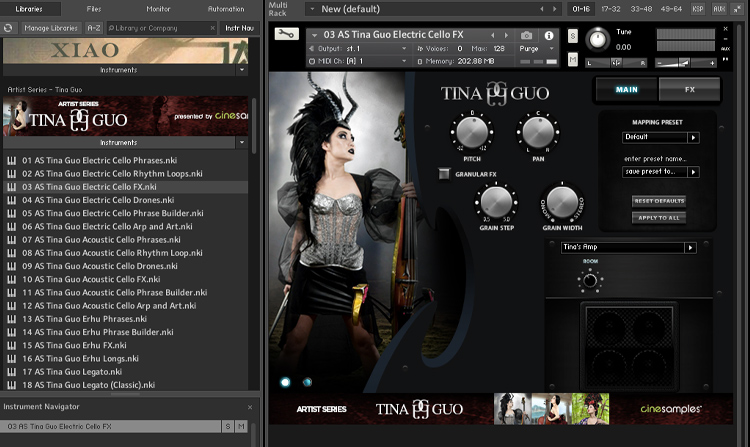This screenshot has width=750, height=447.
Task: Refresh the libraries list
Action: coord(8,28)
